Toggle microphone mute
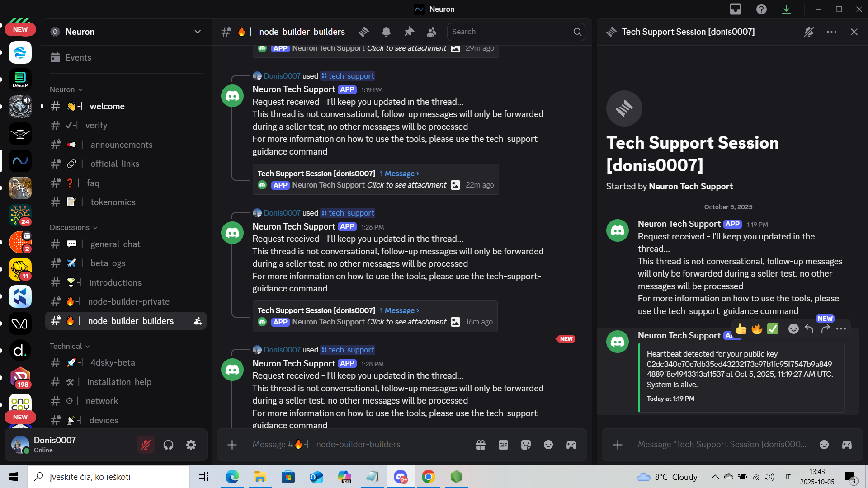The width and height of the screenshot is (868, 488). click(x=146, y=445)
